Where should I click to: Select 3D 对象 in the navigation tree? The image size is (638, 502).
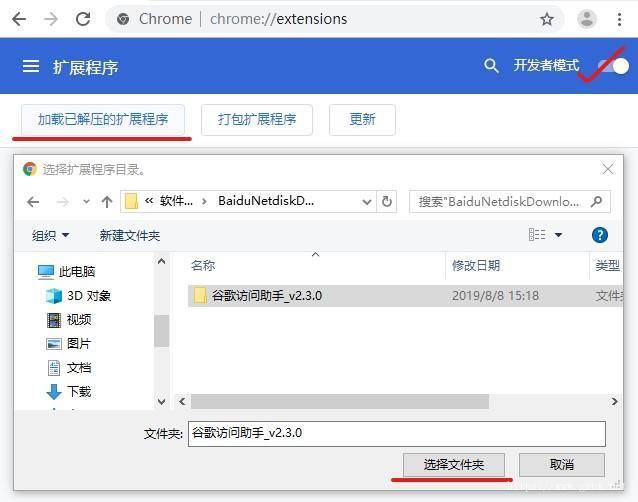(79, 296)
